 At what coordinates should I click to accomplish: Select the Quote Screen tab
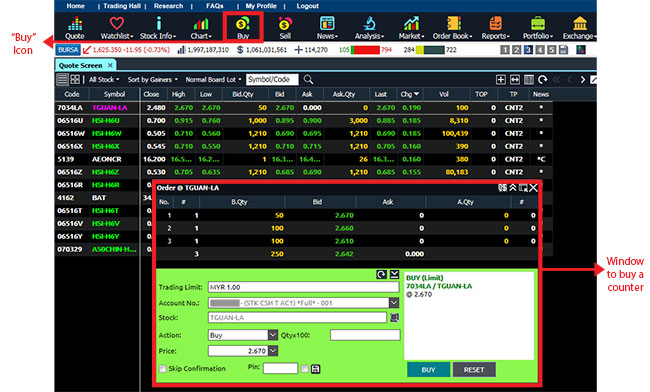tap(81, 65)
